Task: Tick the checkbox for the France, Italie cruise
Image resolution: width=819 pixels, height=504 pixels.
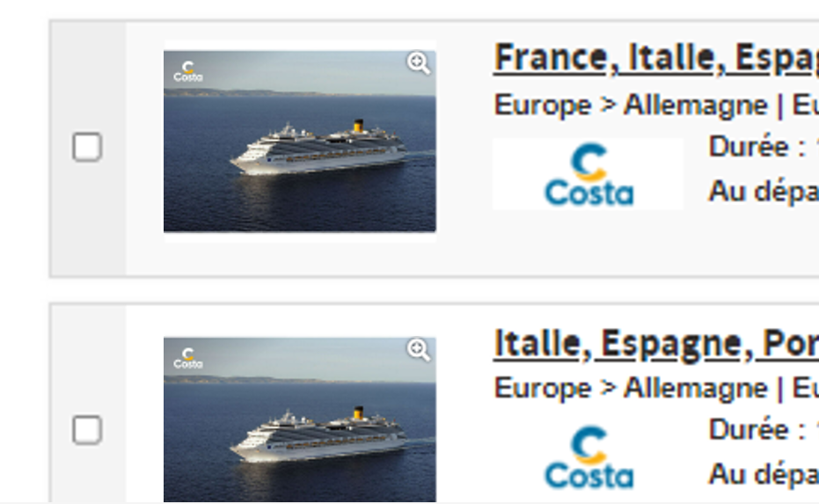Action: click(x=87, y=147)
